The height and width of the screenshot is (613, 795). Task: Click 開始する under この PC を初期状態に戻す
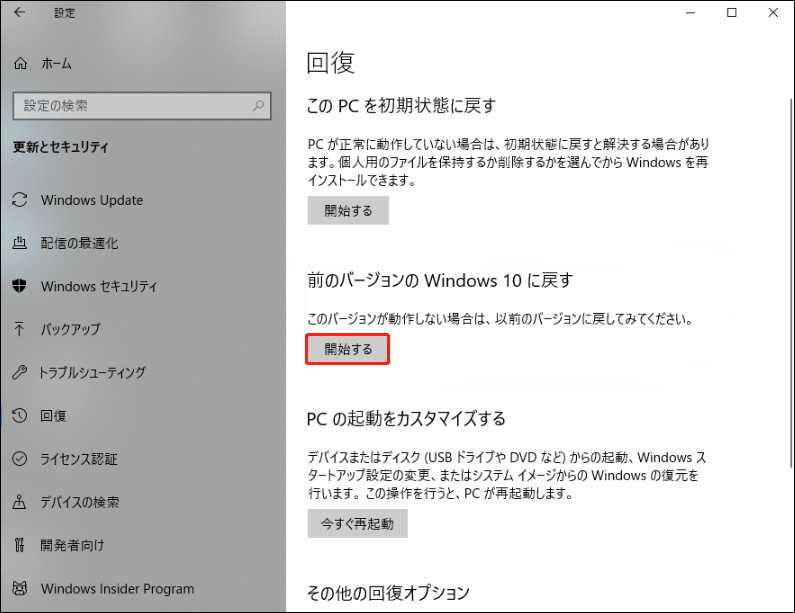pyautogui.click(x=348, y=210)
